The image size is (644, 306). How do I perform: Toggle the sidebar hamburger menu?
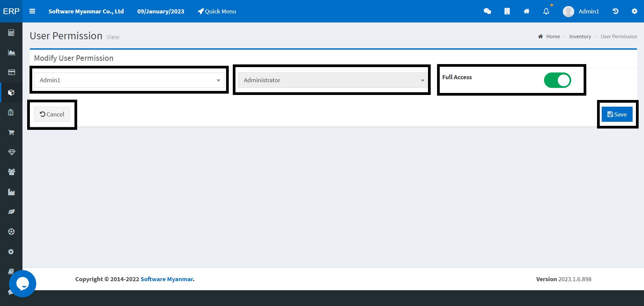coord(32,11)
